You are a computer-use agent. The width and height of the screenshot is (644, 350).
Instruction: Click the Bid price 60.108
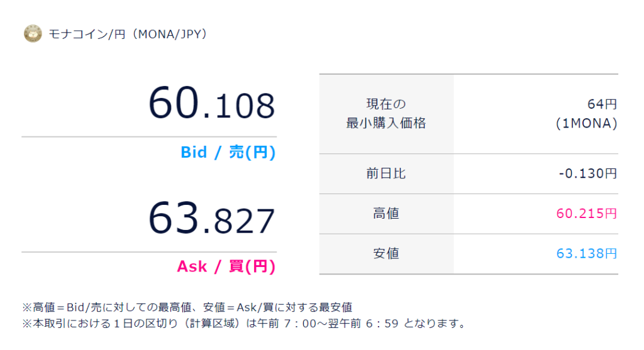pos(212,104)
